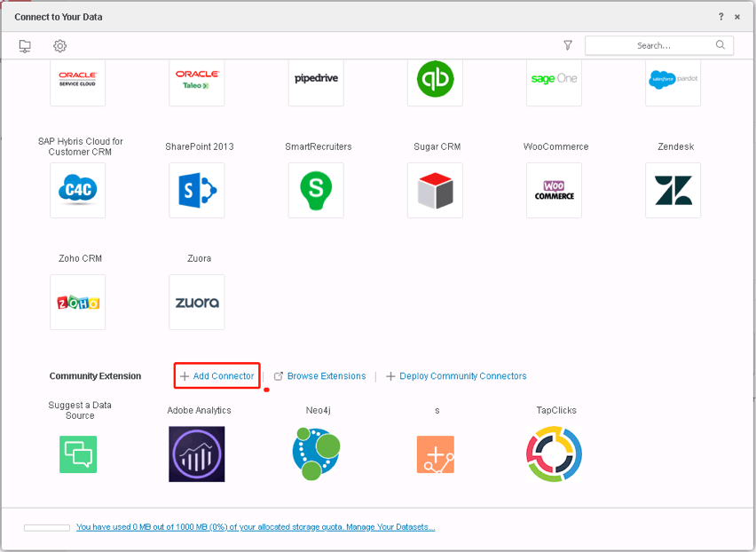Open the QuickBooks connector icon
This screenshot has width=756, height=552.
pyautogui.click(x=435, y=79)
